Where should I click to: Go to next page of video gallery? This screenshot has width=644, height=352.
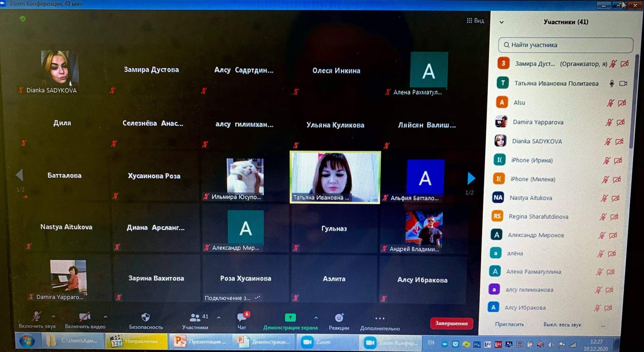471,178
